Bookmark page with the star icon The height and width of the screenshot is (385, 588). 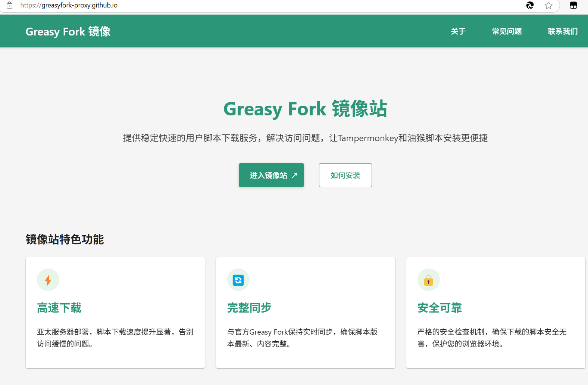click(548, 5)
